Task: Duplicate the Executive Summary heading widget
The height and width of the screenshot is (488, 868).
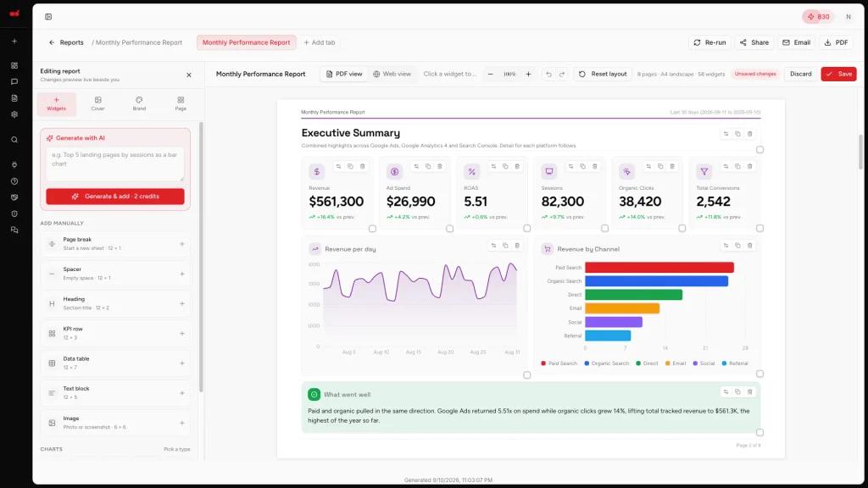Action: pos(737,134)
